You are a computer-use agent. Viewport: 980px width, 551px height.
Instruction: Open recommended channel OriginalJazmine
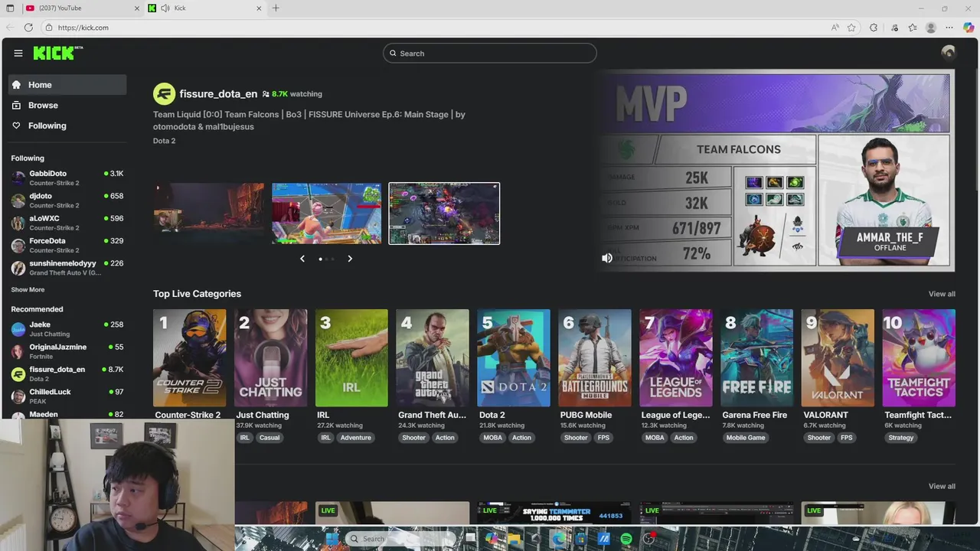tap(67, 351)
